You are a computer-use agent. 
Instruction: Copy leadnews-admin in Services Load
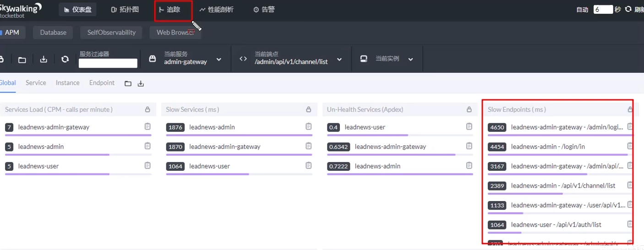(x=147, y=146)
